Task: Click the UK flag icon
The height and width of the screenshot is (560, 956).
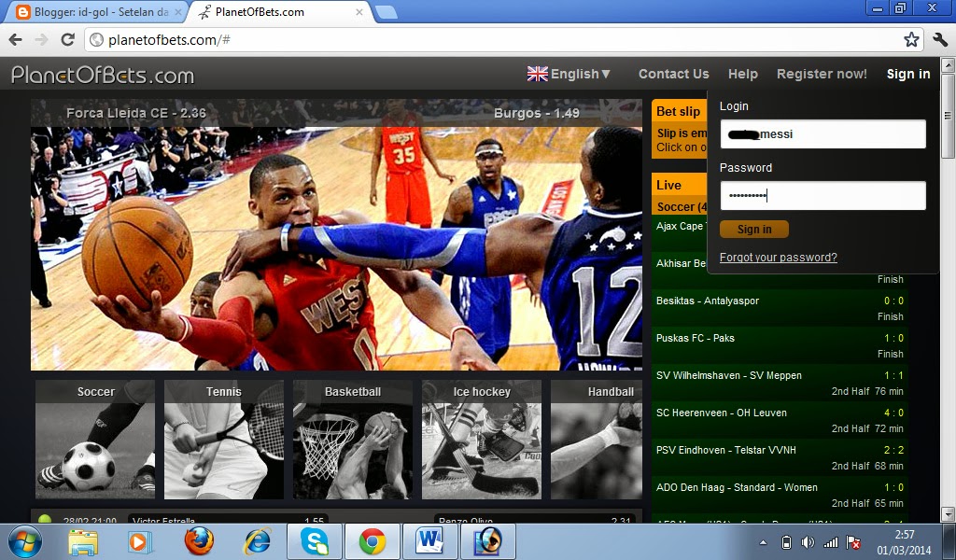Action: pyautogui.click(x=537, y=74)
